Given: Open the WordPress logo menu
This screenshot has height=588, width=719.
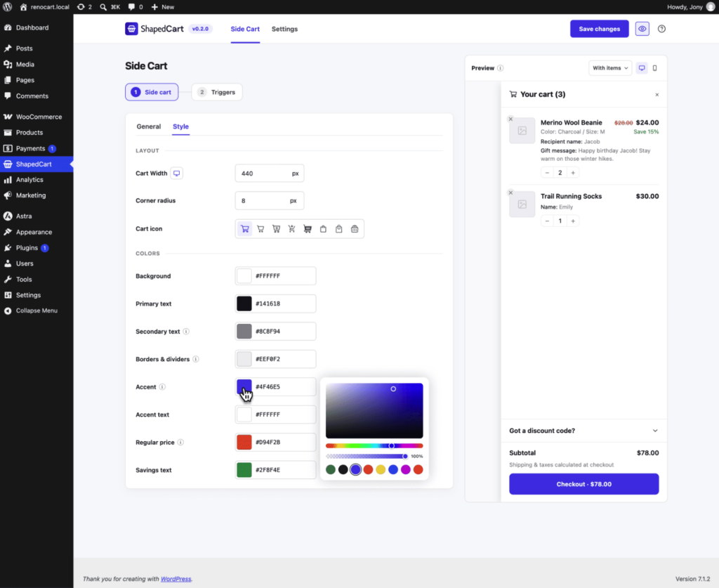Looking at the screenshot, I should pyautogui.click(x=7, y=7).
